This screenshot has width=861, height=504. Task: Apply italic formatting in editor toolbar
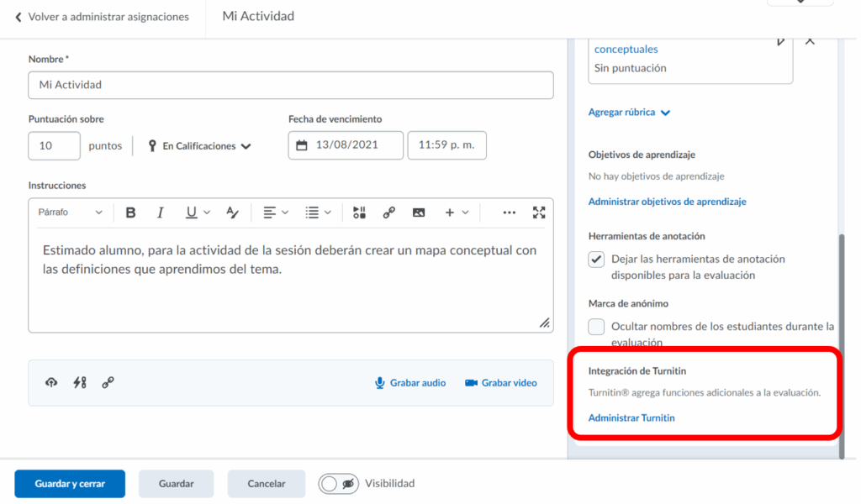click(160, 213)
